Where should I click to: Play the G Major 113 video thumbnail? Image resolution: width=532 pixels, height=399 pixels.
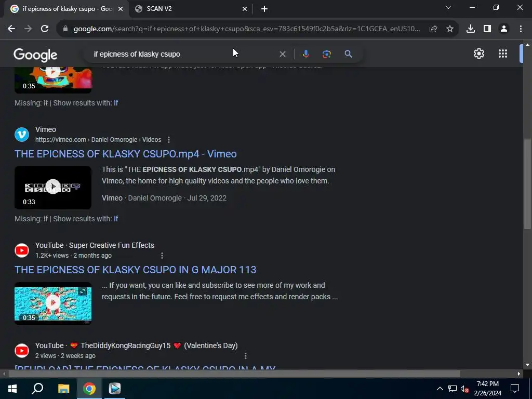[53, 303]
